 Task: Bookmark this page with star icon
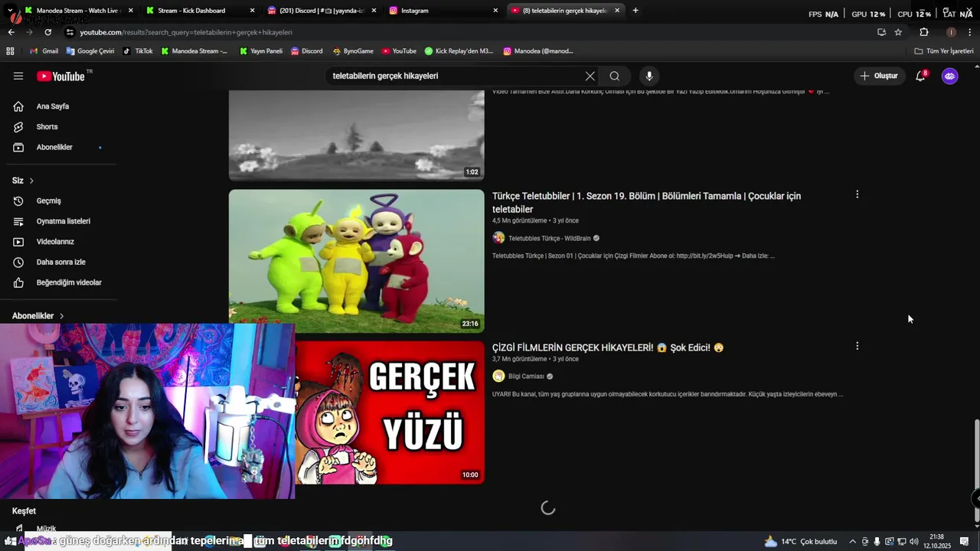coord(898,32)
